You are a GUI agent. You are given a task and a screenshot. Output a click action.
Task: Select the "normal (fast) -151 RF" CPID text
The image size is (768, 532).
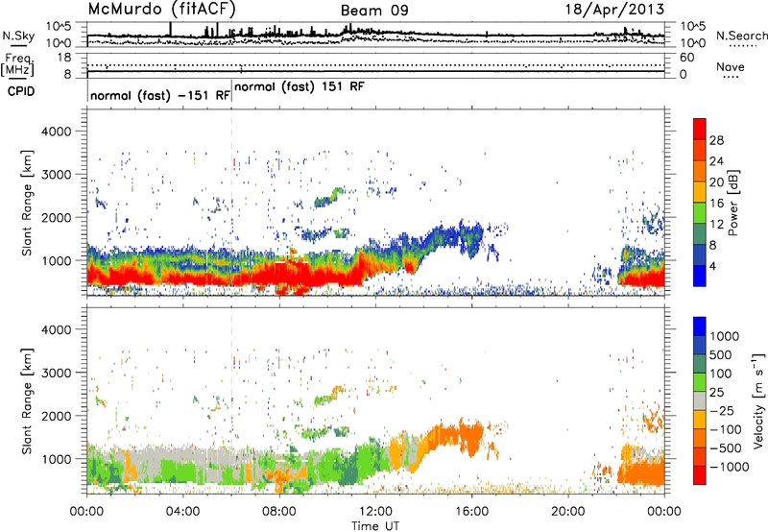[x=160, y=95]
